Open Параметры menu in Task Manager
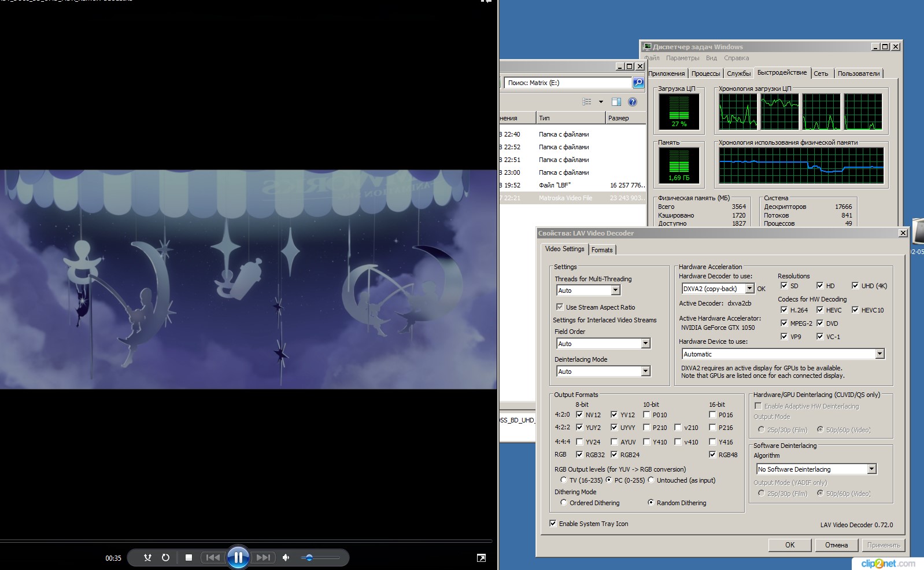 coord(682,58)
